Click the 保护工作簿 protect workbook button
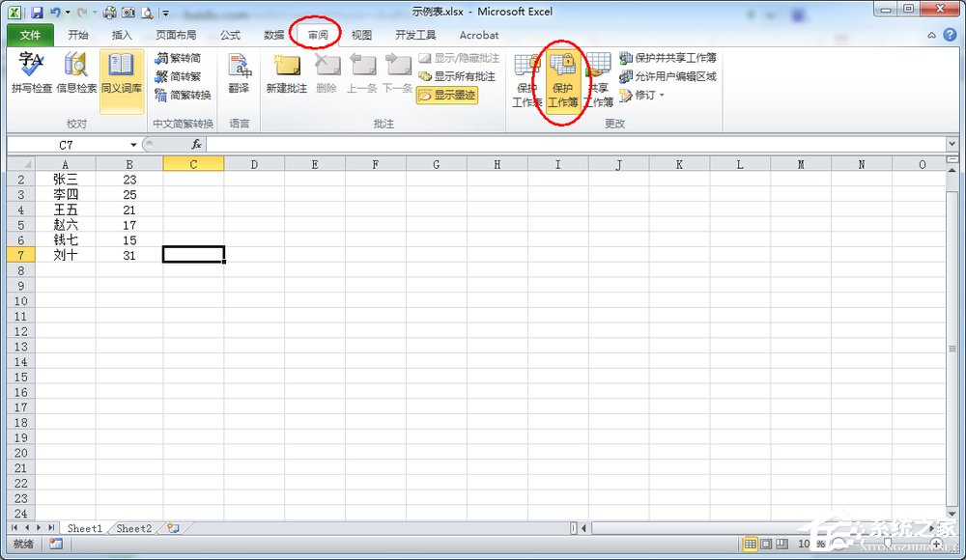 pos(563,80)
